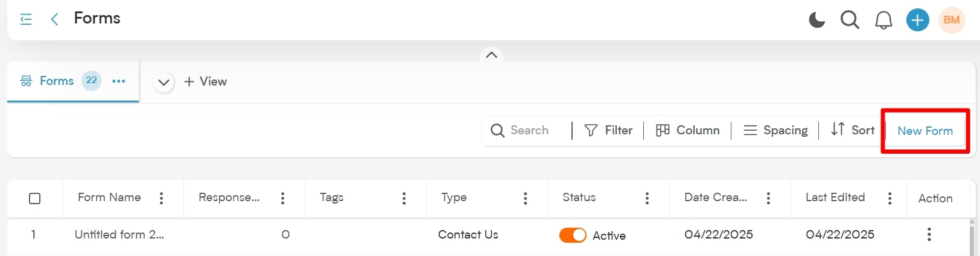Image resolution: width=980 pixels, height=256 pixels.
Task: Go back using the left arrow
Action: point(54,19)
